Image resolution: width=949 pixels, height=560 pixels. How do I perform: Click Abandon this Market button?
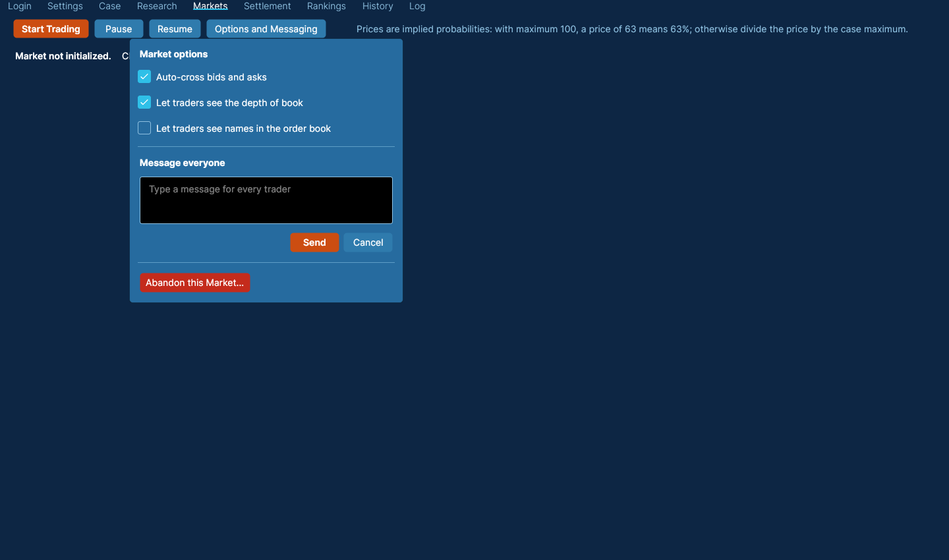[194, 283]
